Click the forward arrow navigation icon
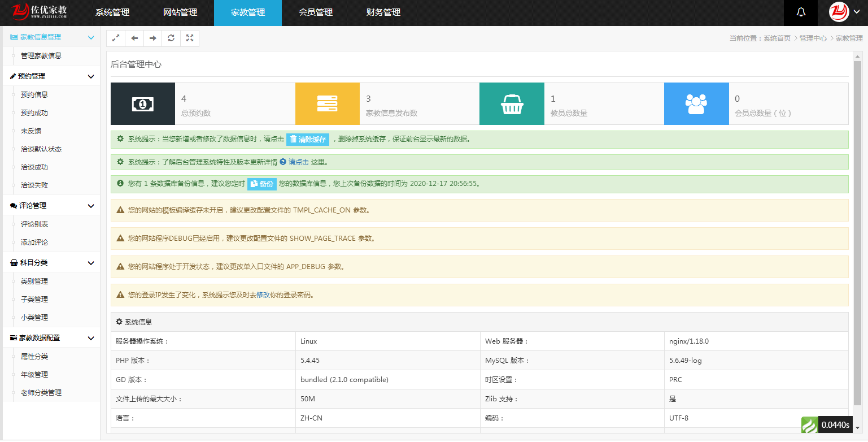Screen dimensions: 868x442 (152, 38)
